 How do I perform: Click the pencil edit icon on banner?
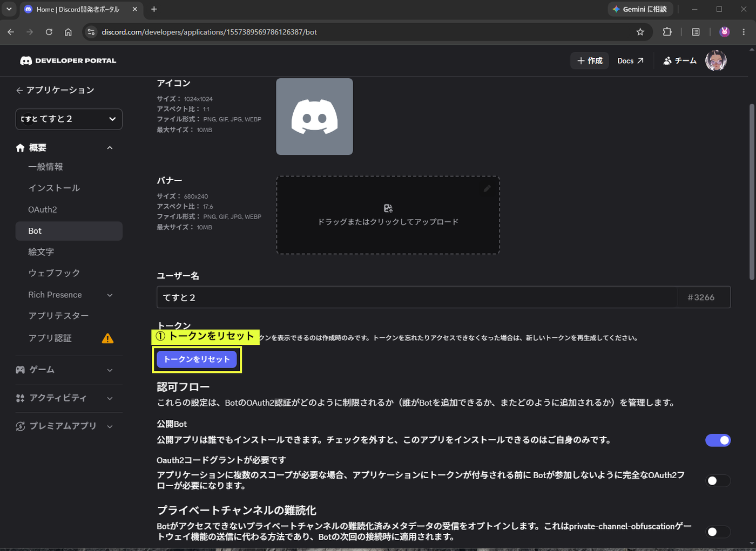tap(487, 188)
